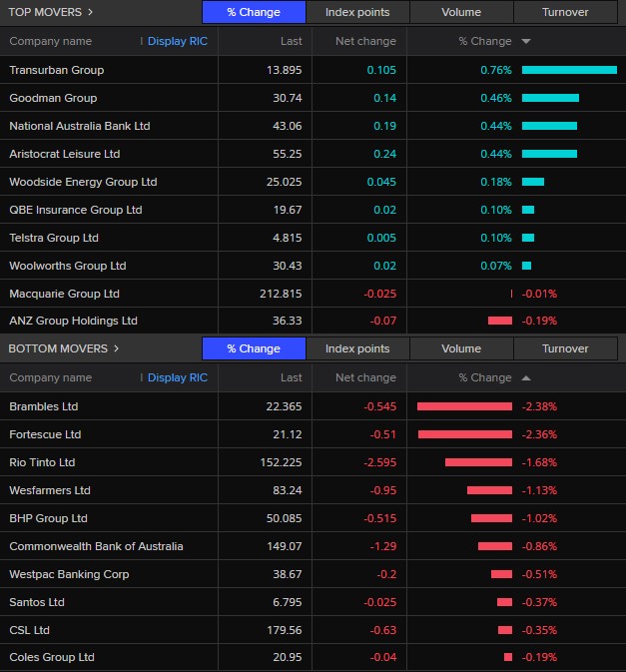Toggle Display RIC in Bottom Movers header
The height and width of the screenshot is (672, 626).
(x=177, y=378)
